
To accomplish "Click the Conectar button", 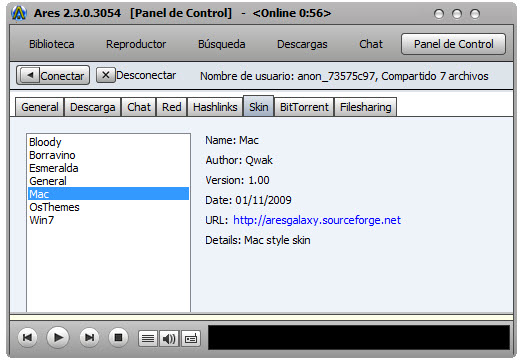I will [53, 75].
